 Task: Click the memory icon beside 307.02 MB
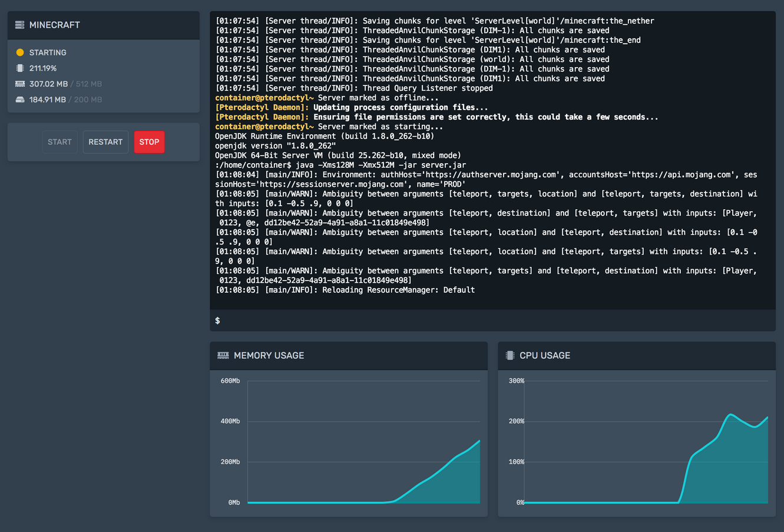pos(20,84)
